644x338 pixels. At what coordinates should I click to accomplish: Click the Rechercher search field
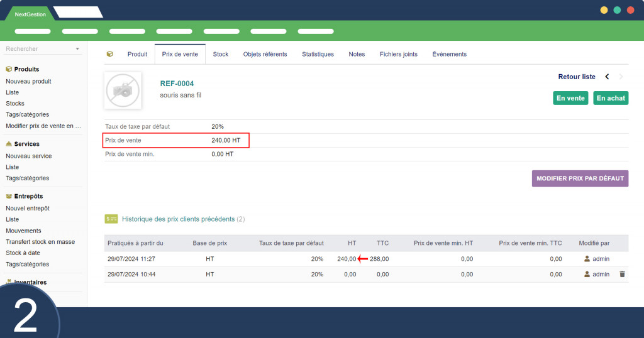[38, 49]
